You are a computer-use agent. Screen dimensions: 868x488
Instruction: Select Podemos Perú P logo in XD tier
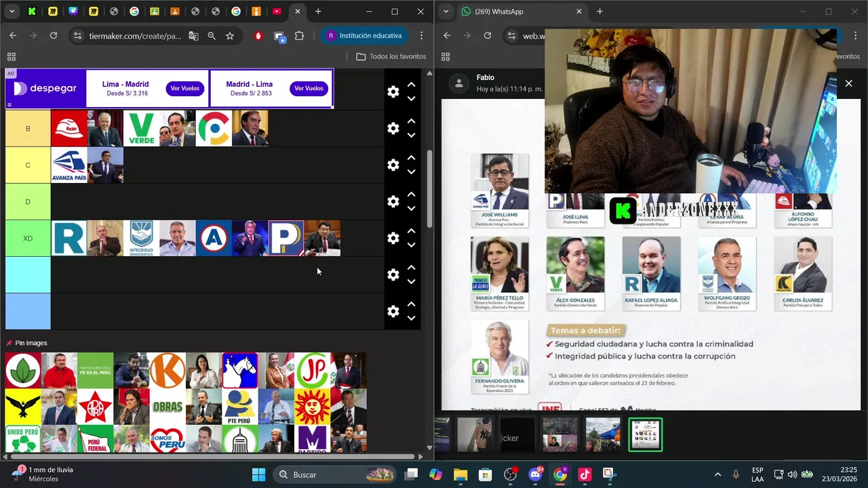click(x=286, y=238)
